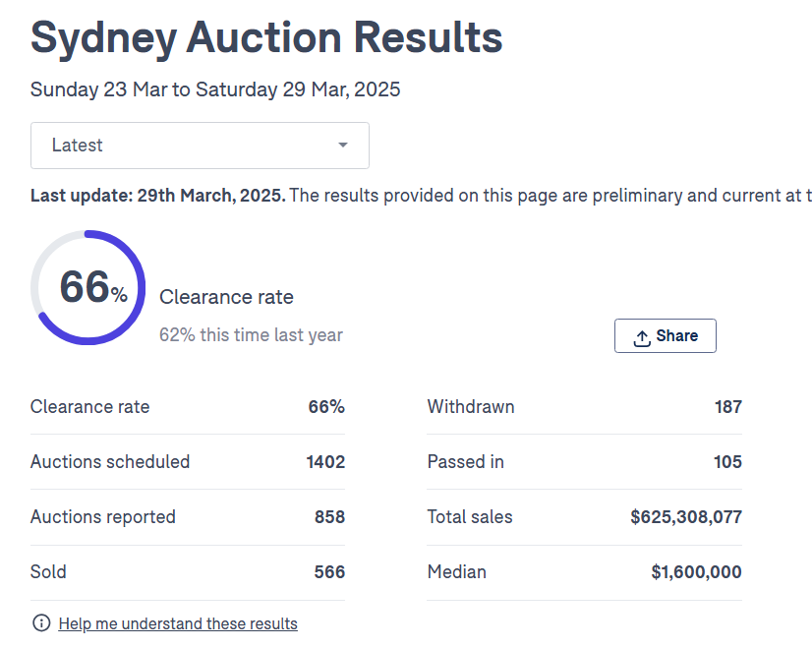Click the info icon beside the help link
The image size is (812, 648).
pos(41,623)
